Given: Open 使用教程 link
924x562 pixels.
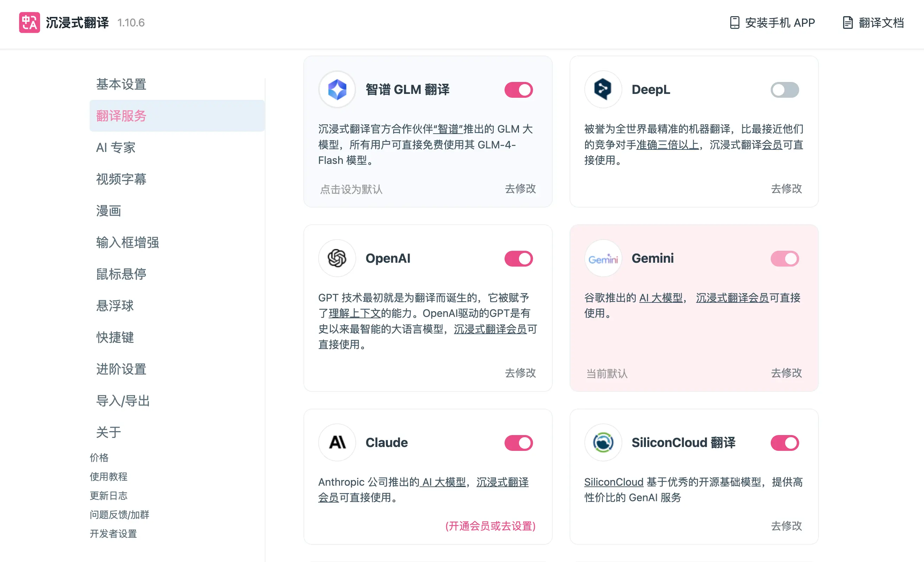Looking at the screenshot, I should click(x=108, y=477).
